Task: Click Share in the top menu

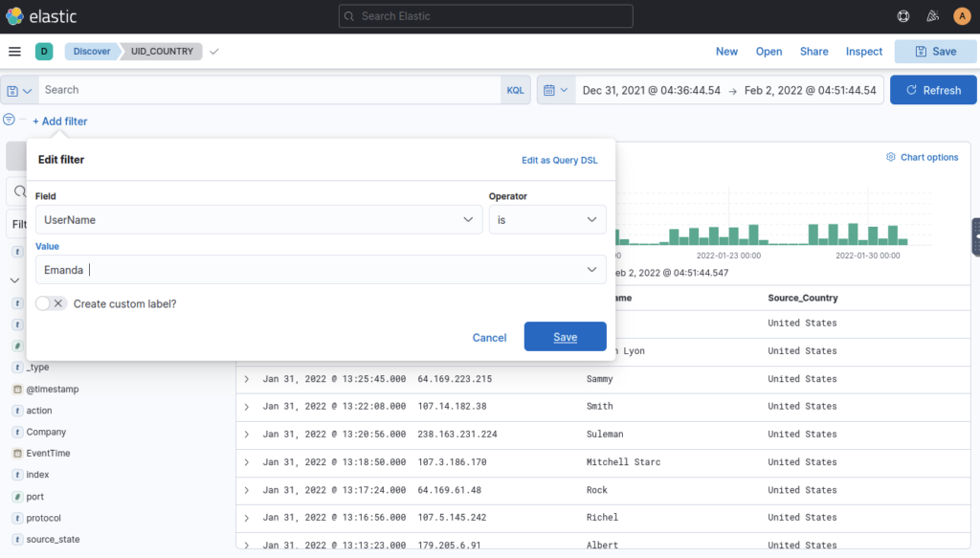Action: (x=813, y=52)
